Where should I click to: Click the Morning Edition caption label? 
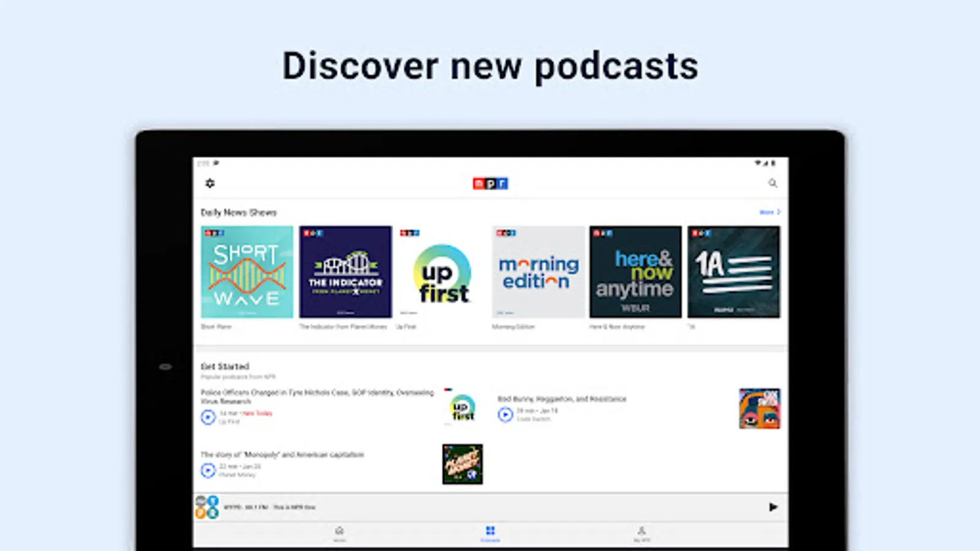coord(513,327)
